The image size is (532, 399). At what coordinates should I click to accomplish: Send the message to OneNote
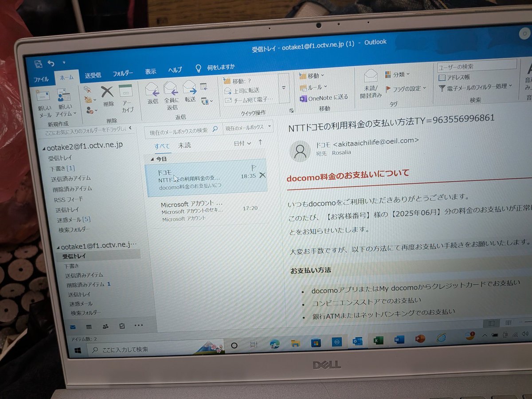tap(324, 98)
